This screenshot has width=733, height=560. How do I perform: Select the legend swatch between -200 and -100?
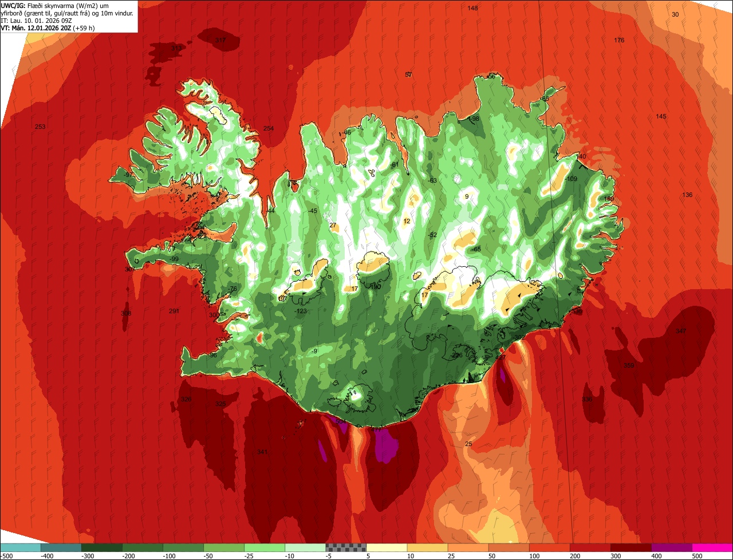tap(142, 547)
